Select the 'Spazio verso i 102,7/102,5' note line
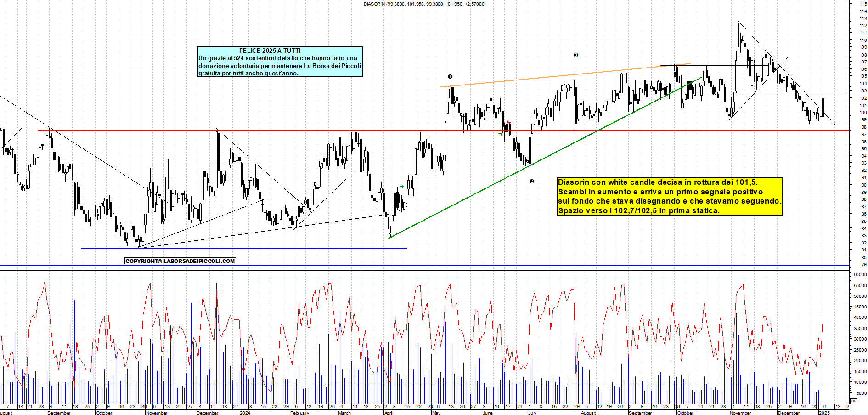Viewport: 868px width, 415px height. click(x=638, y=211)
